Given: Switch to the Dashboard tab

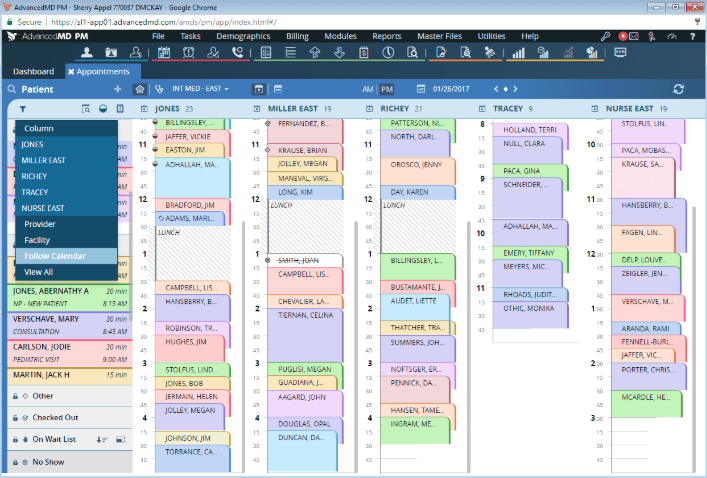Looking at the screenshot, I should [x=33, y=72].
